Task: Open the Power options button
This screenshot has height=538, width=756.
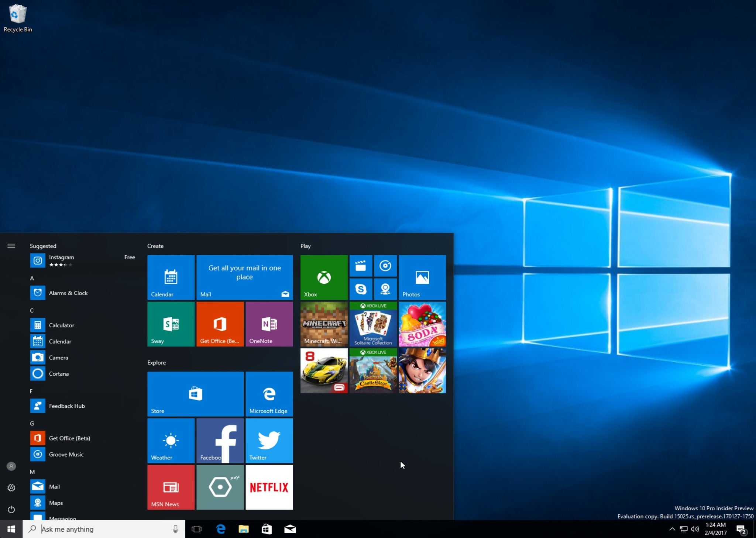Action: tap(11, 509)
